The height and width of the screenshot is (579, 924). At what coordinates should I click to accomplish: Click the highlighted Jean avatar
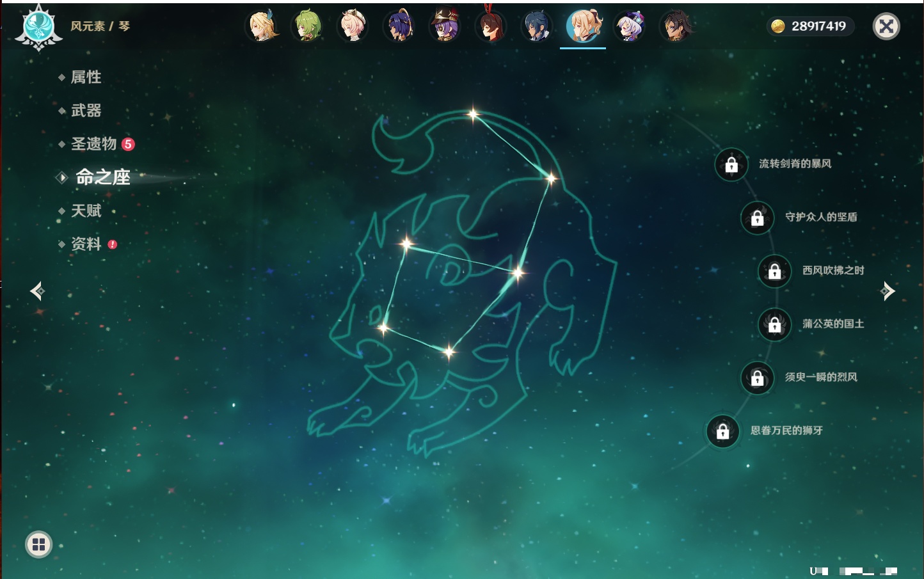coord(583,26)
